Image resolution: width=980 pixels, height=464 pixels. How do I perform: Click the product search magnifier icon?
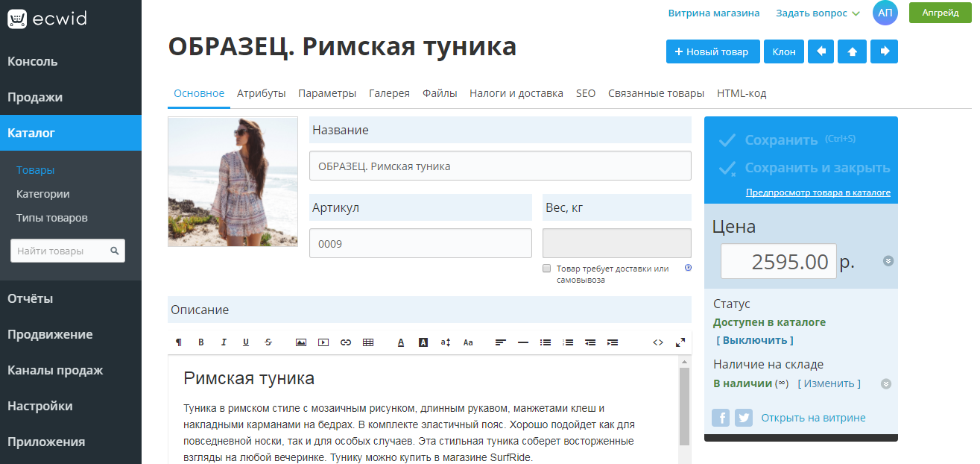click(116, 251)
